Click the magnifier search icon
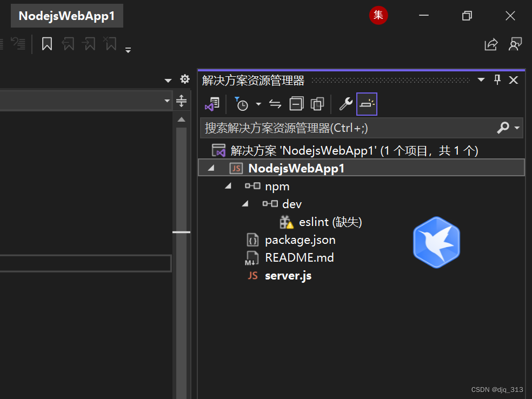Viewport: 532px width, 399px height. [x=503, y=128]
